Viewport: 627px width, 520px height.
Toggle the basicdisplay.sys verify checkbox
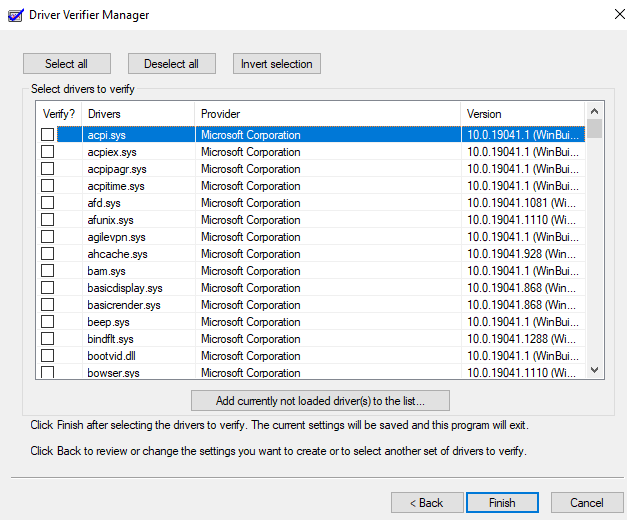[47, 288]
